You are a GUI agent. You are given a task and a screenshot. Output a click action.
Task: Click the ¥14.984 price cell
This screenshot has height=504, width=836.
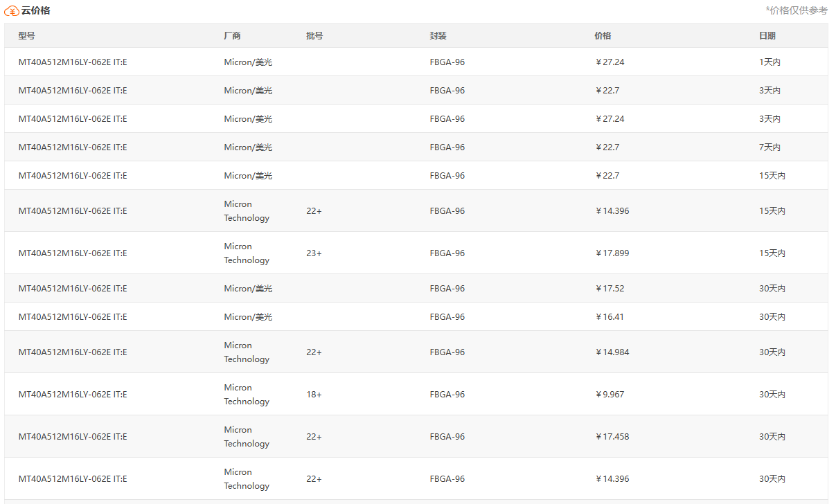[x=612, y=352]
